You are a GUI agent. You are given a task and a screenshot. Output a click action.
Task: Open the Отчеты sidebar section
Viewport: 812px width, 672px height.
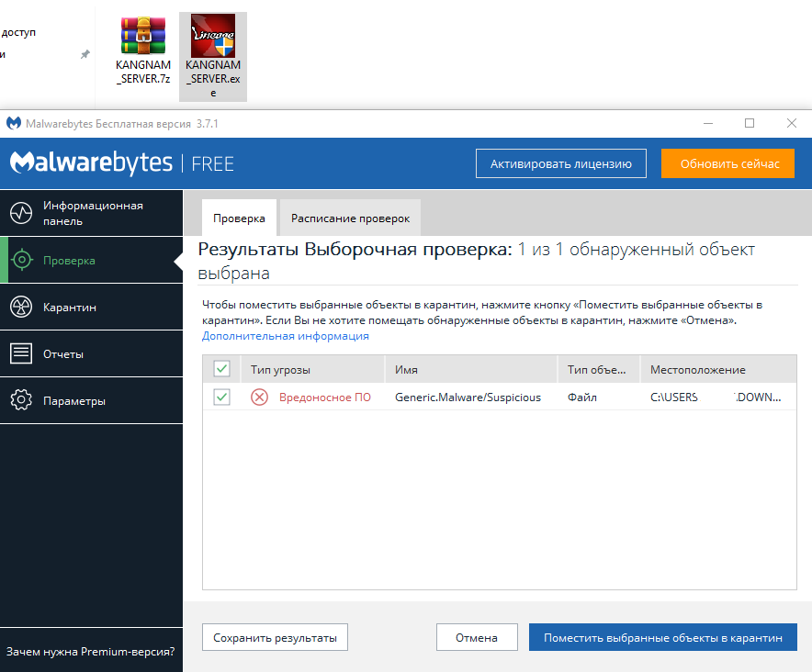pyautogui.click(x=91, y=353)
